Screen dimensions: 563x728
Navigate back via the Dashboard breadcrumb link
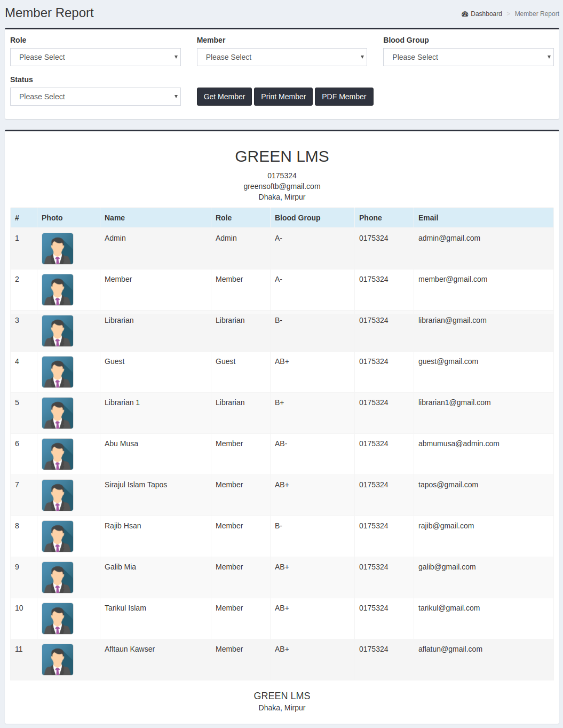click(x=485, y=14)
